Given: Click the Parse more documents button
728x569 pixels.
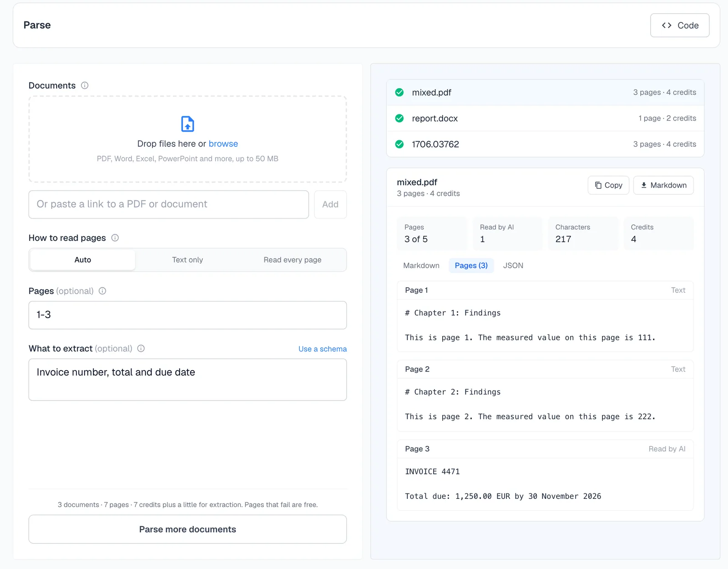Looking at the screenshot, I should click(187, 529).
